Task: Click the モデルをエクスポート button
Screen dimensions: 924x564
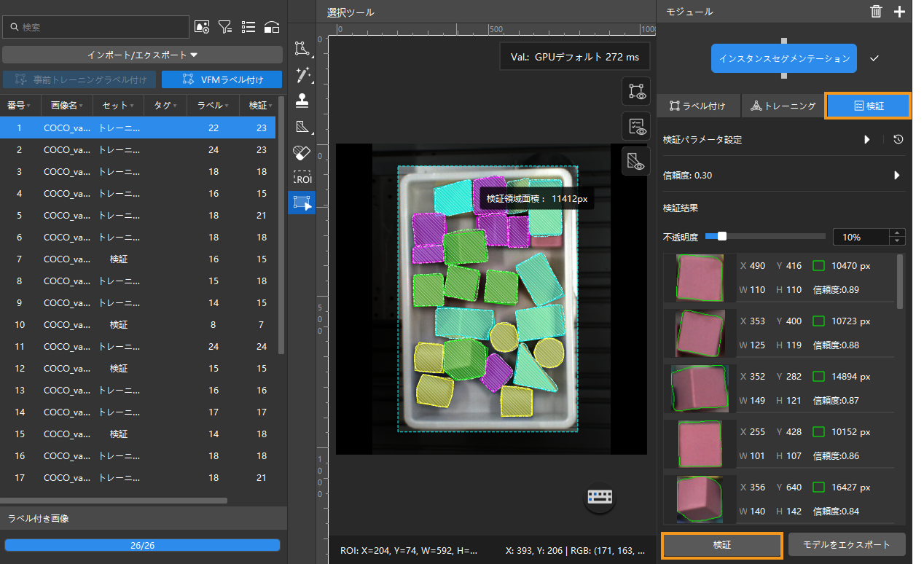Action: click(x=847, y=545)
